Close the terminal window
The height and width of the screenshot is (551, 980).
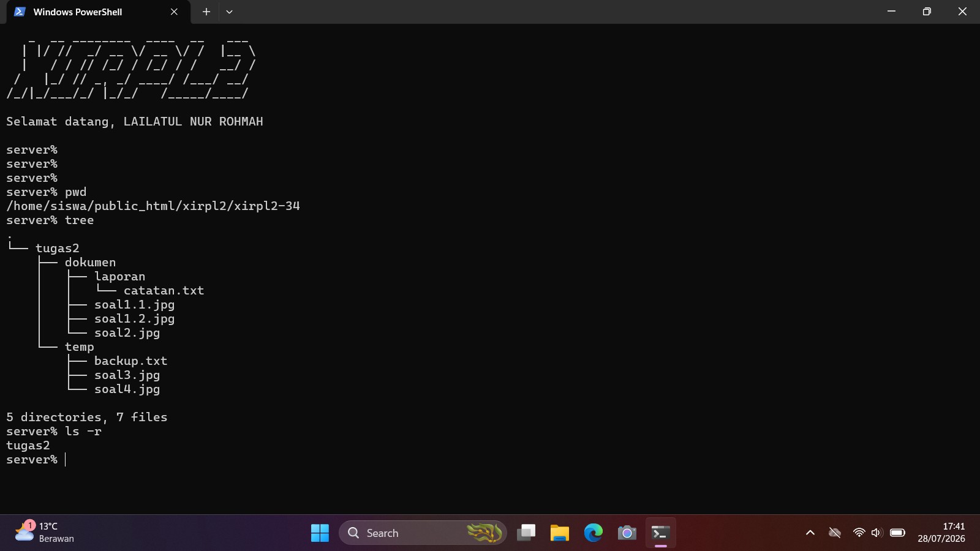[x=962, y=12]
